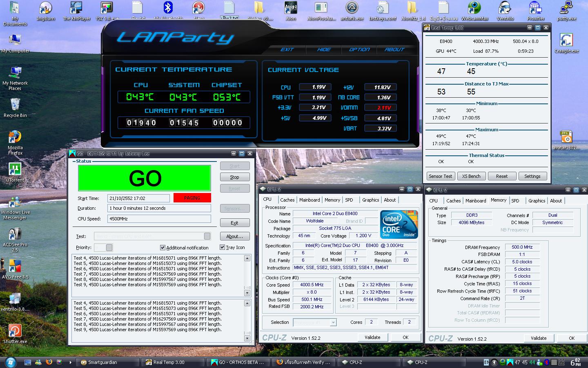The image size is (588, 368).
Task: Open the putty.exe desktop icon
Action: 566,11
